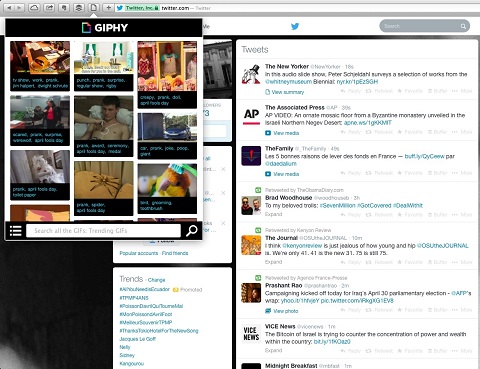Open the nyr.kr link in New Yorker tweet
This screenshot has height=369, width=480.
[x=357, y=82]
